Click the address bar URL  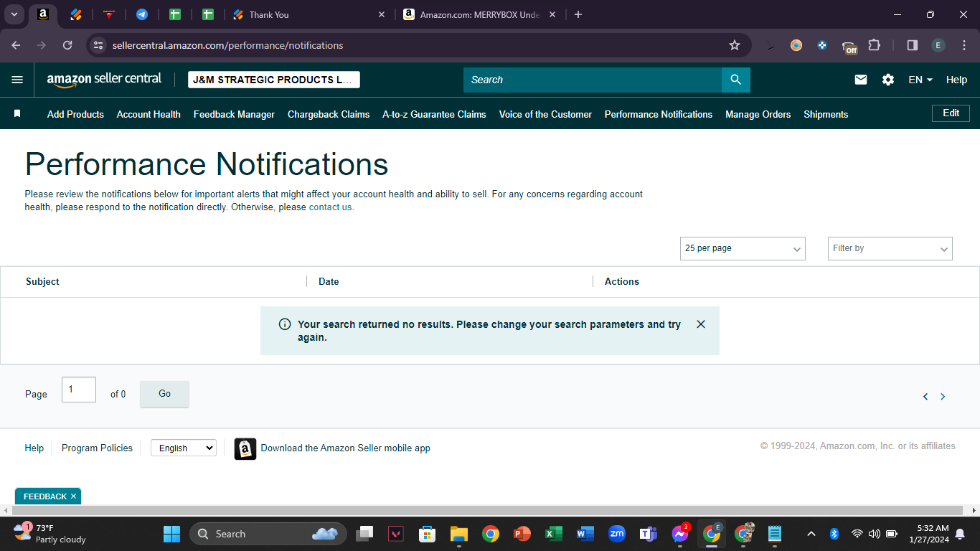point(228,45)
